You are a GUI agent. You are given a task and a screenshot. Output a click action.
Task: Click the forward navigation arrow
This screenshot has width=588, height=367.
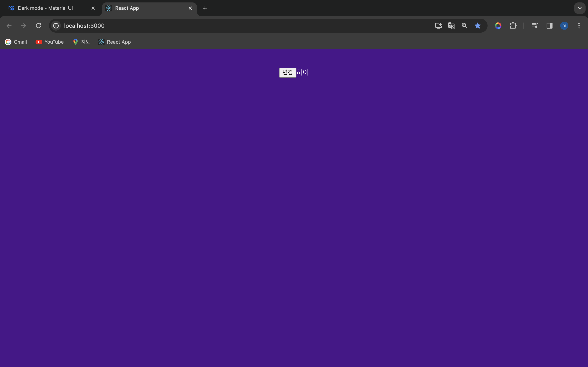[23, 26]
